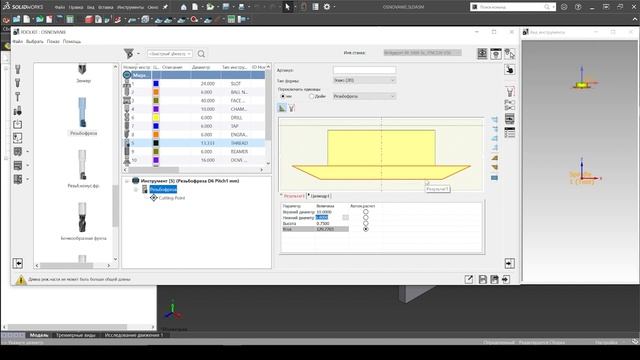The width and height of the screenshot is (640, 360).
Task: Select auto-calc radio for Нижний диаметр row
Action: (366, 218)
